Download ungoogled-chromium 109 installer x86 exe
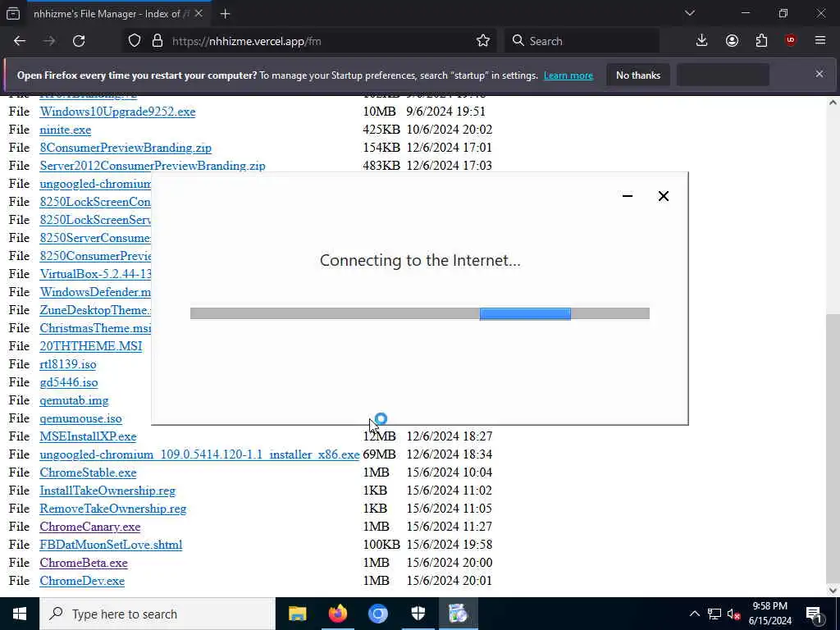Image resolution: width=840 pixels, height=630 pixels. [x=199, y=454]
